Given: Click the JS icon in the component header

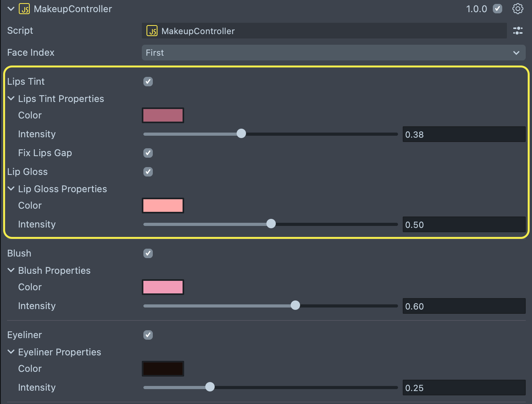Looking at the screenshot, I should (x=24, y=9).
